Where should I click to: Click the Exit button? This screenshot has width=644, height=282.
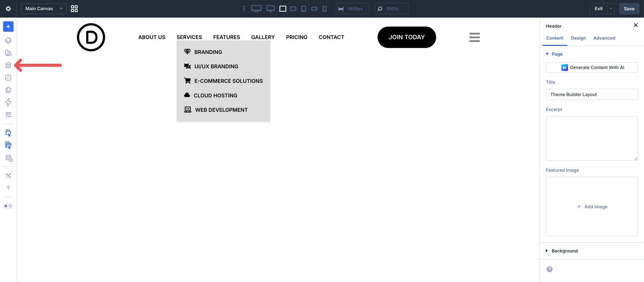point(598,9)
